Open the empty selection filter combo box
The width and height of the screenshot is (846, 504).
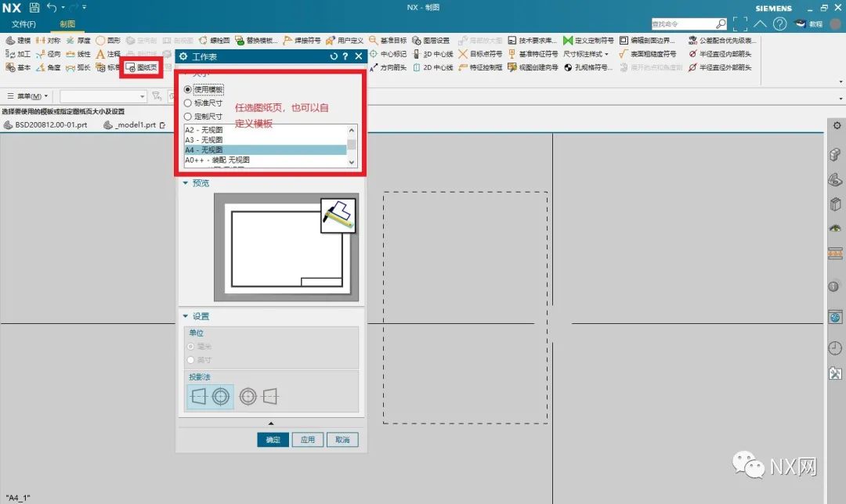tap(103, 96)
